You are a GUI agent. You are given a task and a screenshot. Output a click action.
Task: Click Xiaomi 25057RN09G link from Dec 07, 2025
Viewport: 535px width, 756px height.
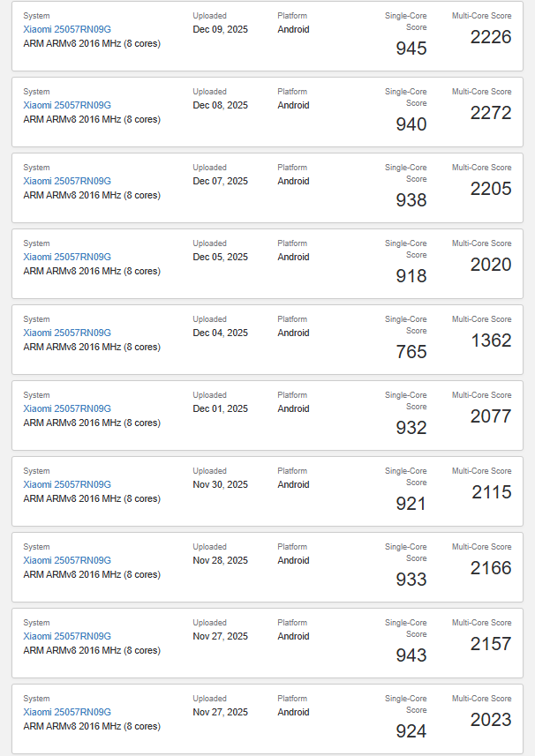pyautogui.click(x=67, y=181)
